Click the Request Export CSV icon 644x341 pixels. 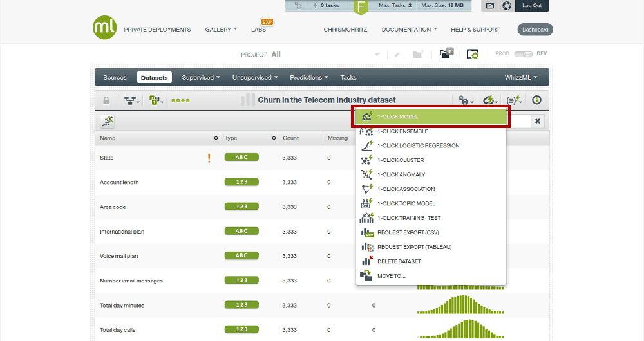[367, 233]
